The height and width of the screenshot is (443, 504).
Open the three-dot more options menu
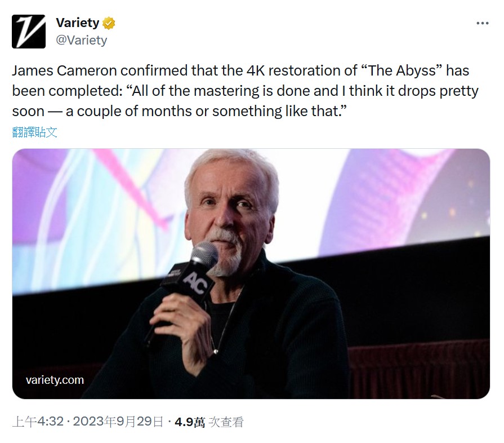(x=482, y=24)
